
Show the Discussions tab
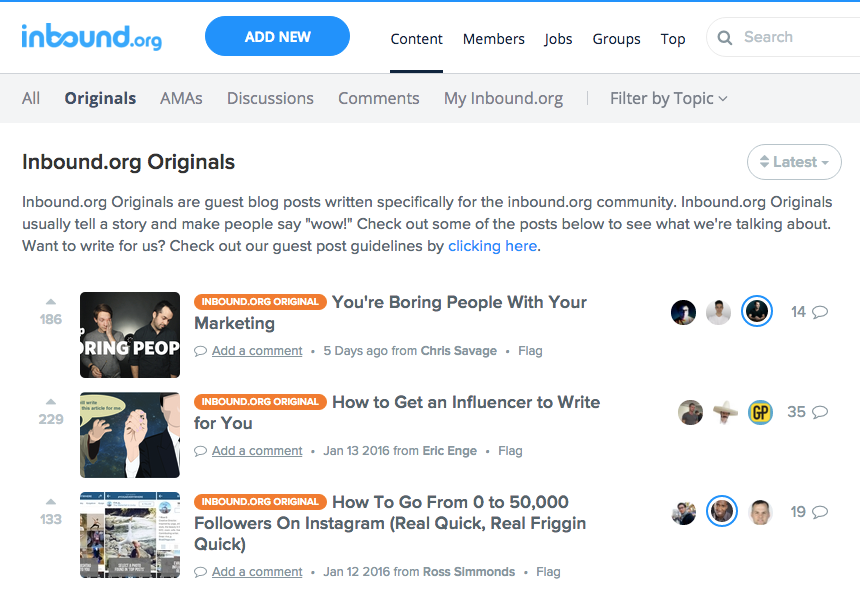pos(270,98)
